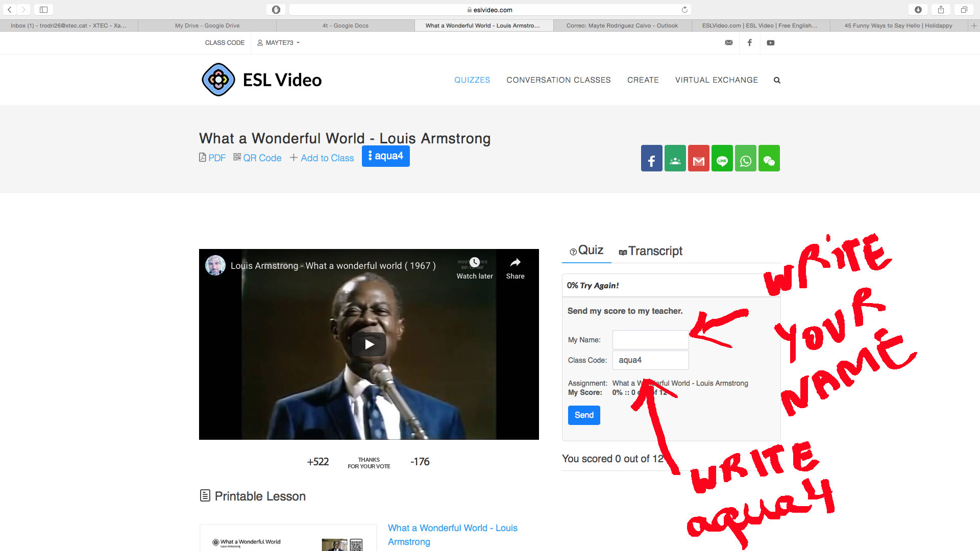The image size is (980, 551).
Task: Share quiz via Gmail icon
Action: [698, 158]
